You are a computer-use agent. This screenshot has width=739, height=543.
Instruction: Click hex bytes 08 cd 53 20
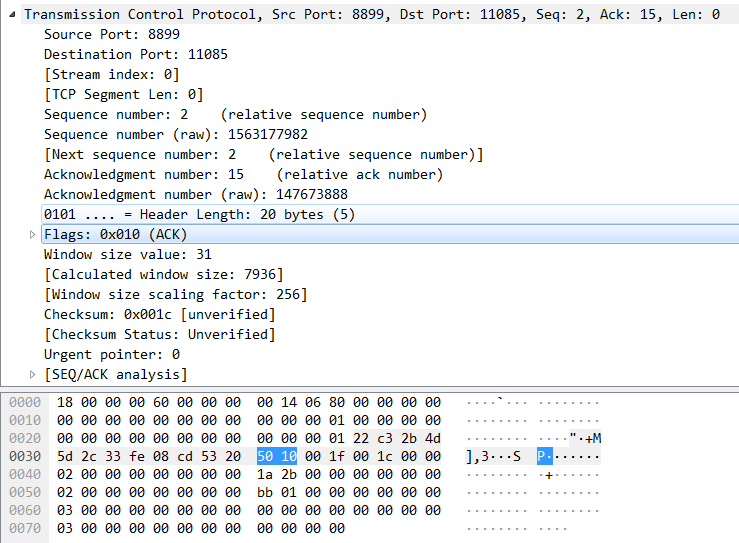tap(197, 456)
